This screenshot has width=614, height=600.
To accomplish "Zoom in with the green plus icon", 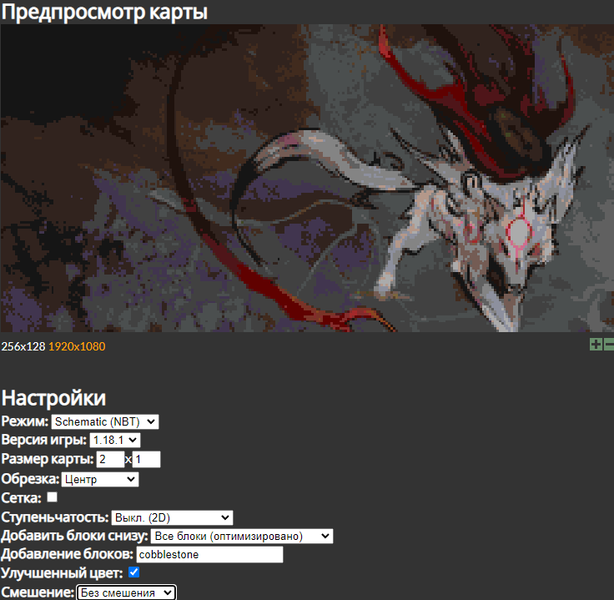I will point(596,345).
